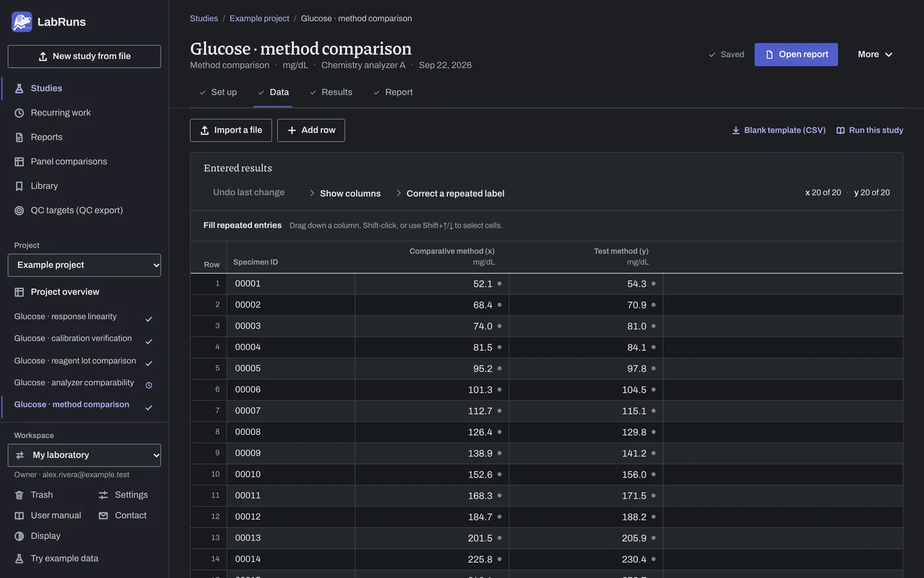
Task: Switch to the Data tab
Action: (x=273, y=92)
